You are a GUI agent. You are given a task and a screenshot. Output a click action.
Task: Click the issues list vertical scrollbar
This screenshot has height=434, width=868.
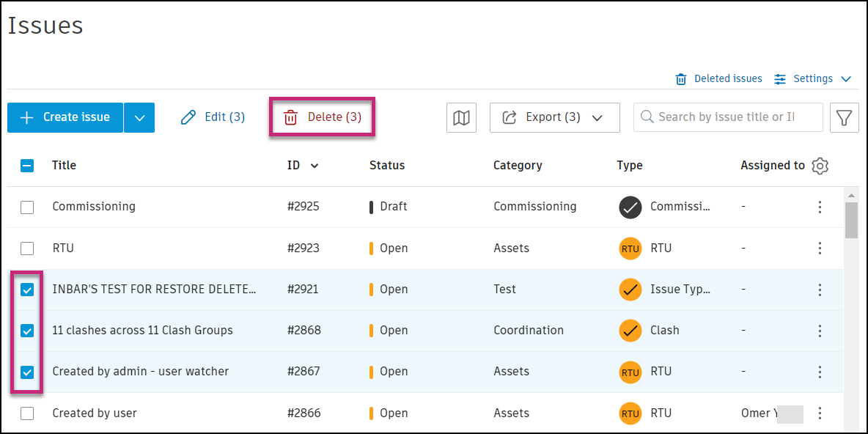point(851,220)
